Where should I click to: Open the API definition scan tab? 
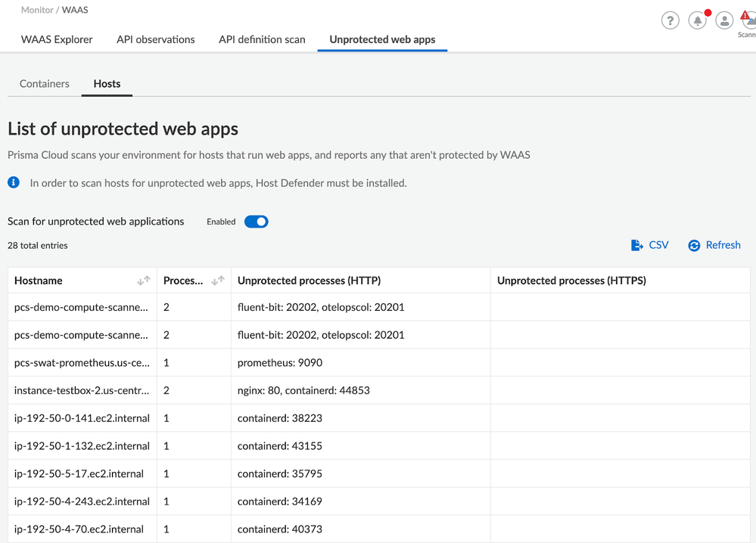[262, 39]
